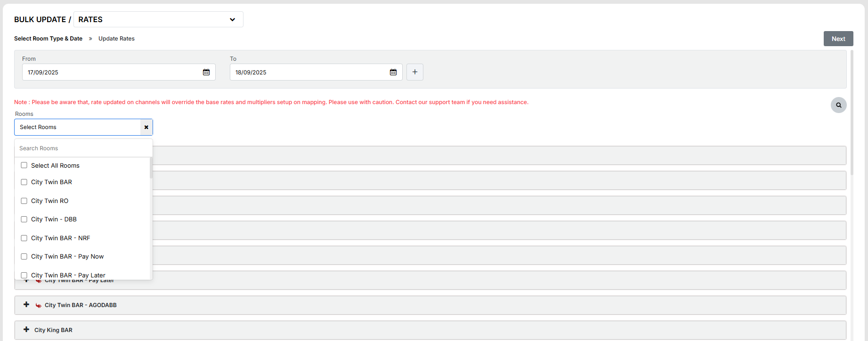This screenshot has width=868, height=341.
Task: Select the Select Room Type & Date step
Action: click(x=48, y=39)
